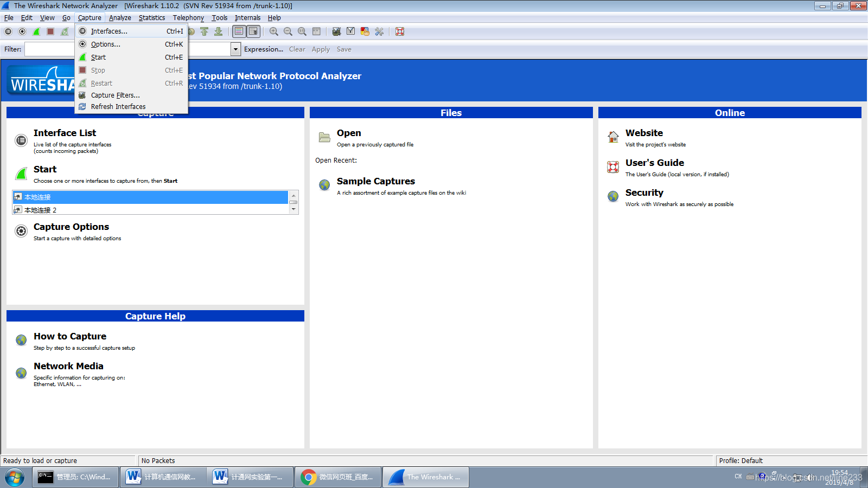868x488 pixels.
Task: Open the Tools menu
Action: pos(220,18)
